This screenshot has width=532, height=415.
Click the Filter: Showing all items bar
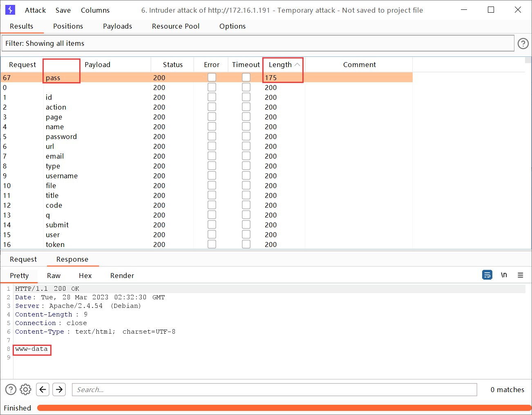coord(257,43)
